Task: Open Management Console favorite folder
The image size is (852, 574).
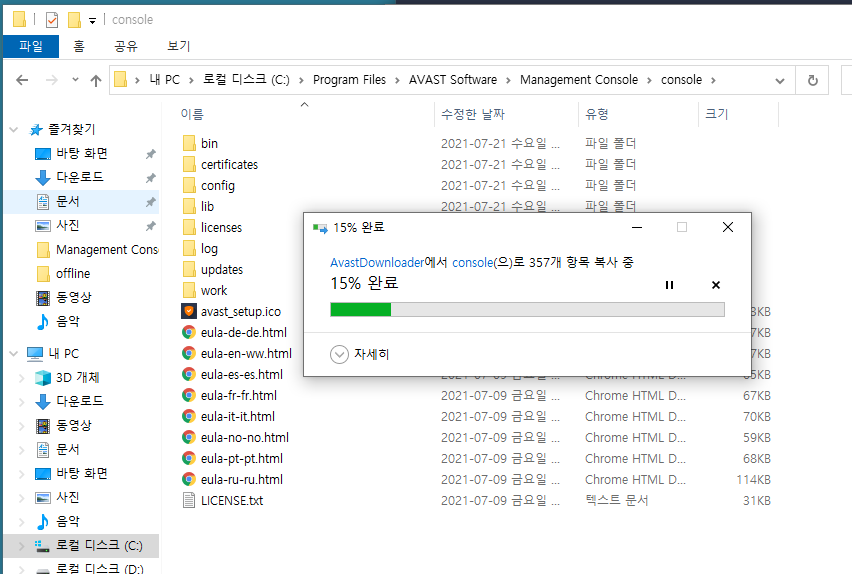Action: coord(107,249)
